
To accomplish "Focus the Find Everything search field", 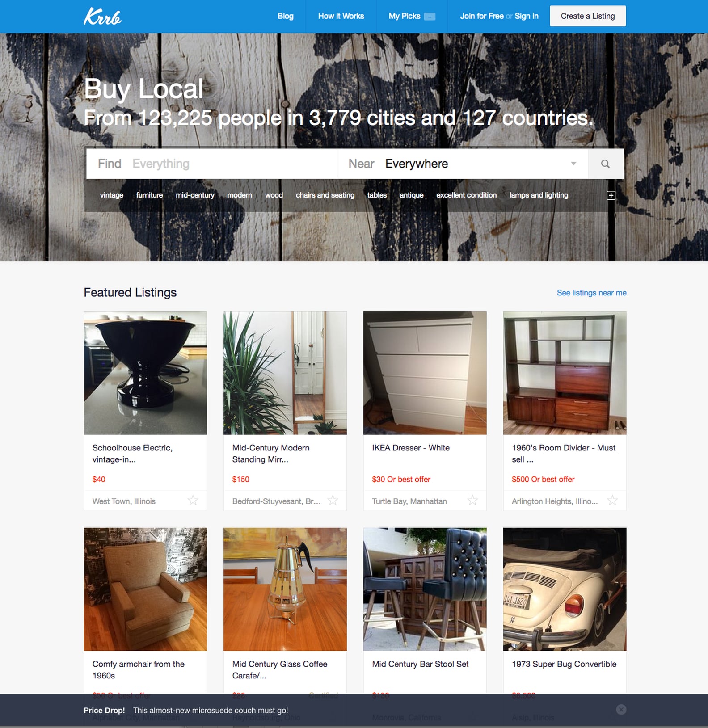I will [211, 164].
